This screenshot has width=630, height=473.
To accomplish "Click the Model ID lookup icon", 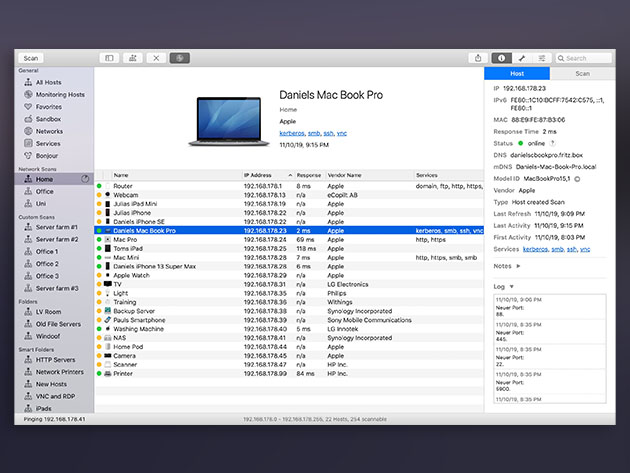I will pos(577,179).
